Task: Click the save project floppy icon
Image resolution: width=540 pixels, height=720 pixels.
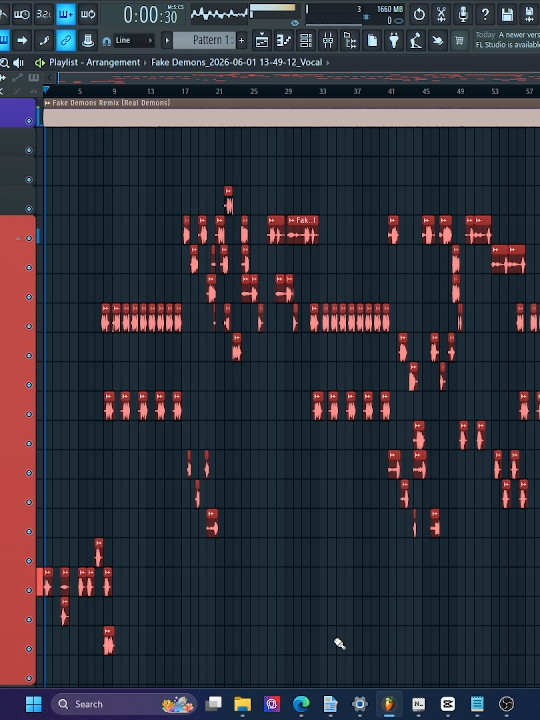Action: [x=507, y=14]
